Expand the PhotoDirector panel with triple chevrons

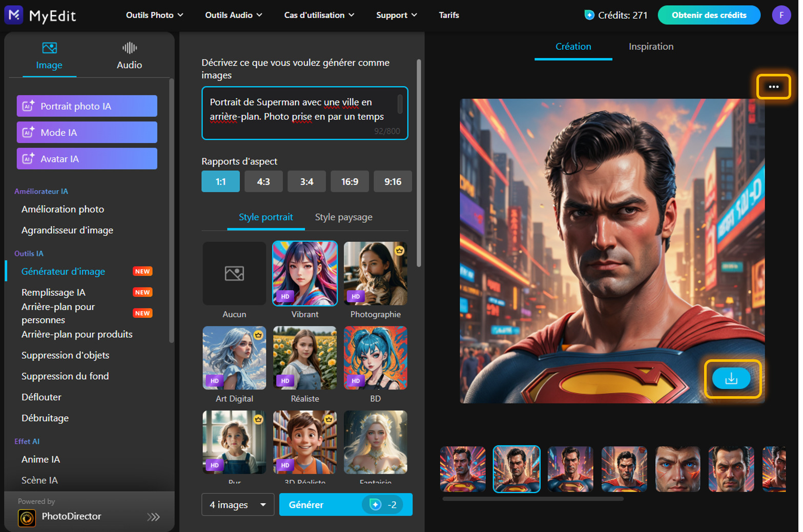click(x=153, y=517)
